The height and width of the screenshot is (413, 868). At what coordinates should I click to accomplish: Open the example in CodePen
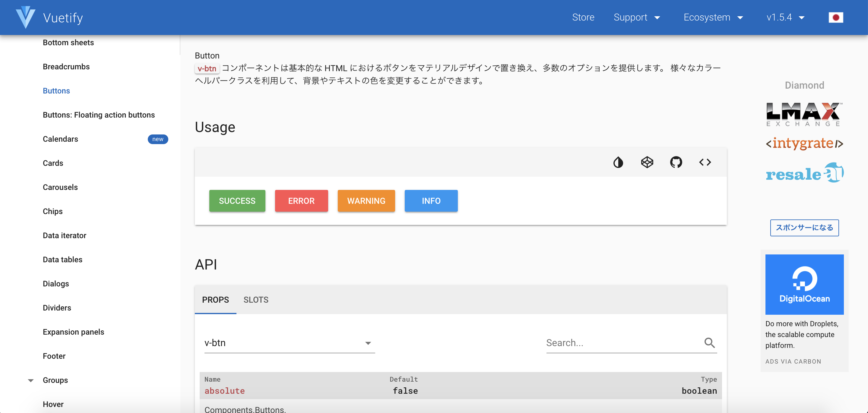647,162
